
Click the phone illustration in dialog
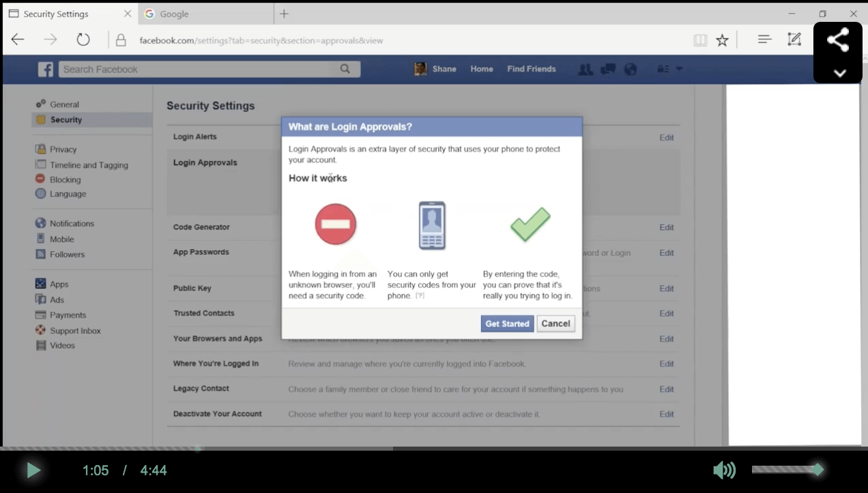click(432, 225)
